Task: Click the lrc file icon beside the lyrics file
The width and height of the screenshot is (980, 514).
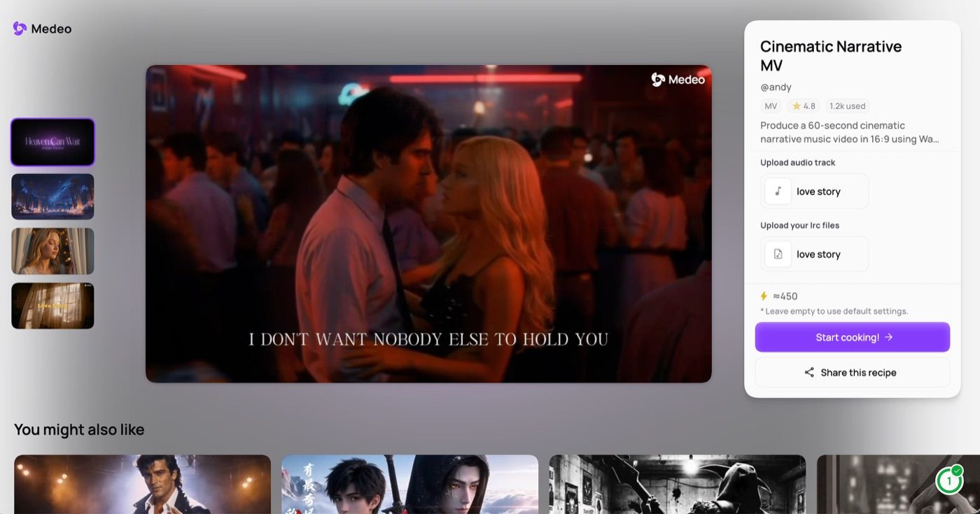Action: click(x=778, y=254)
